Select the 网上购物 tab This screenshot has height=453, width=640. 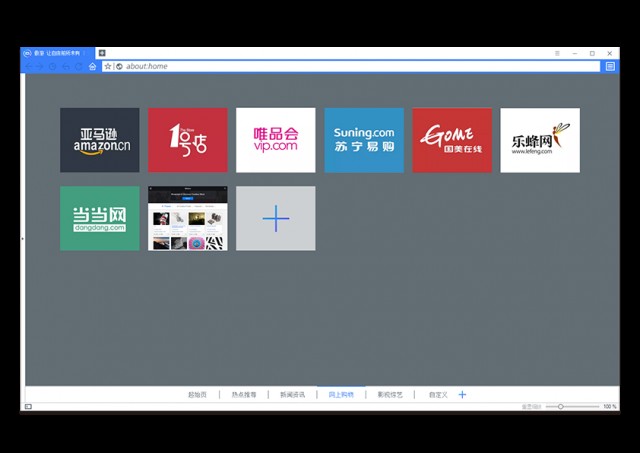click(341, 395)
